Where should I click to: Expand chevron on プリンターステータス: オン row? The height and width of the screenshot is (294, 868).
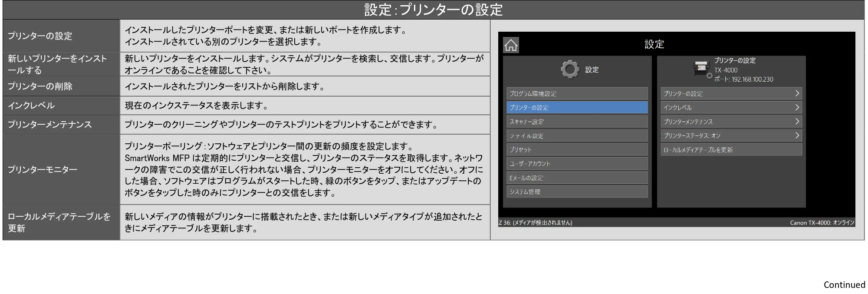pyautogui.click(x=797, y=135)
